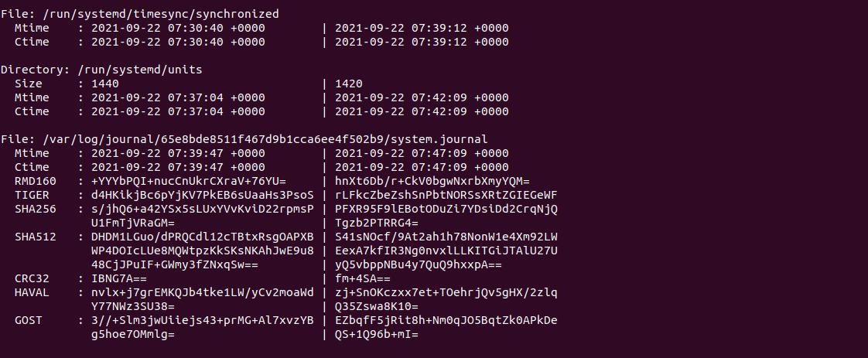Click the HAVAL label
868x358 pixels.
tap(32, 292)
